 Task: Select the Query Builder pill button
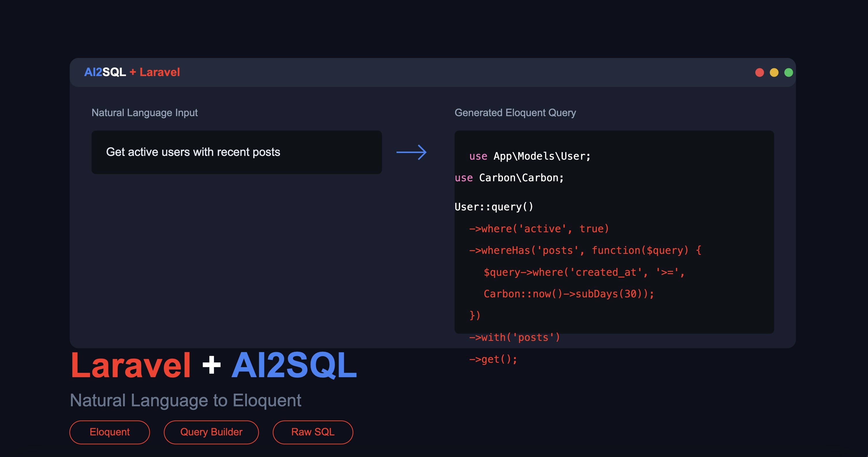(x=211, y=432)
